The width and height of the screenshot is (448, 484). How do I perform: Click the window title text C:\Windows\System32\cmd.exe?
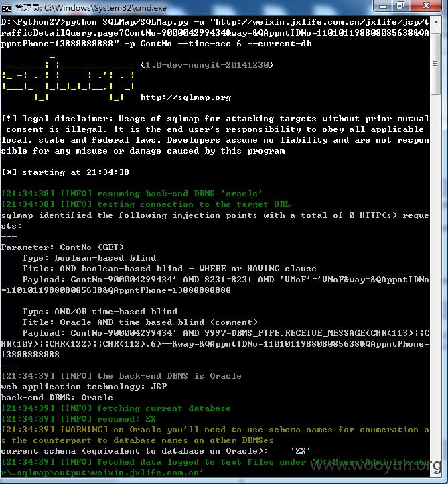pos(105,8)
